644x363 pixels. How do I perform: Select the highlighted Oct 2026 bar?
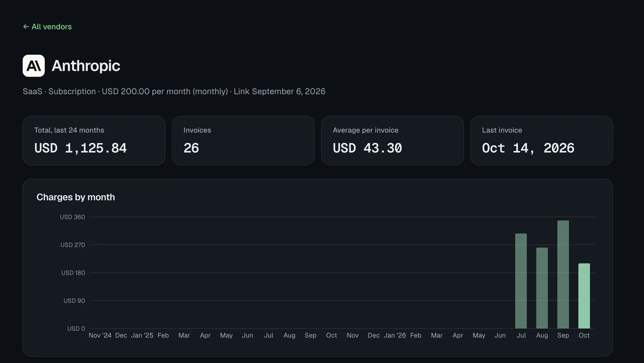[x=584, y=296]
